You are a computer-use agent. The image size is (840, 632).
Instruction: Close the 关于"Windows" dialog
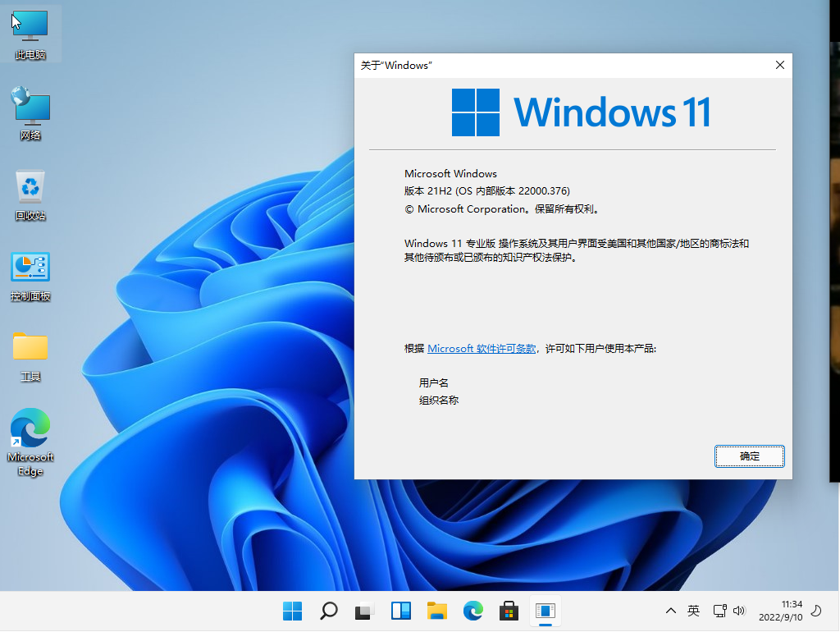pos(779,65)
